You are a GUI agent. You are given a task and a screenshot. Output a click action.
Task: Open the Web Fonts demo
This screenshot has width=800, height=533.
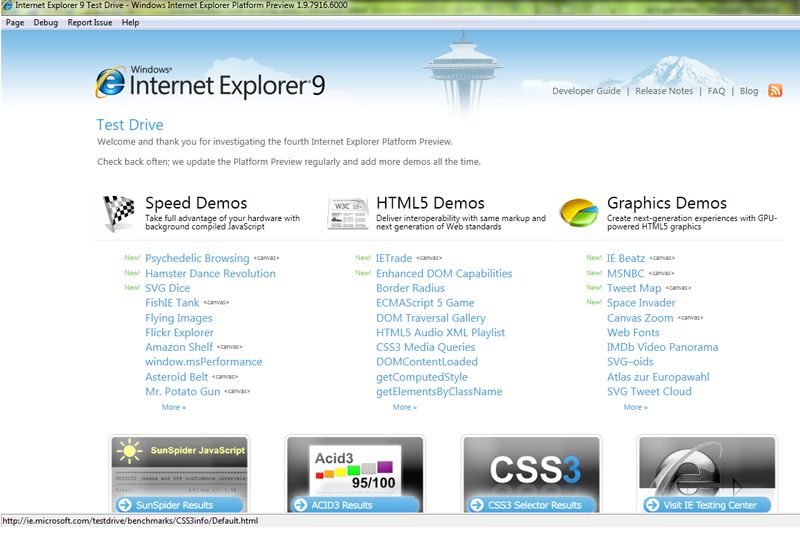(633, 333)
